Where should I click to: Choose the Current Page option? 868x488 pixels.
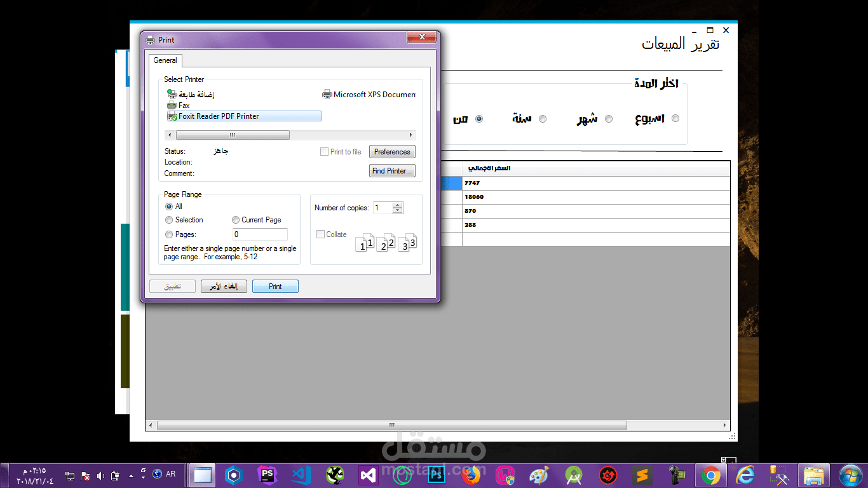[x=236, y=220]
